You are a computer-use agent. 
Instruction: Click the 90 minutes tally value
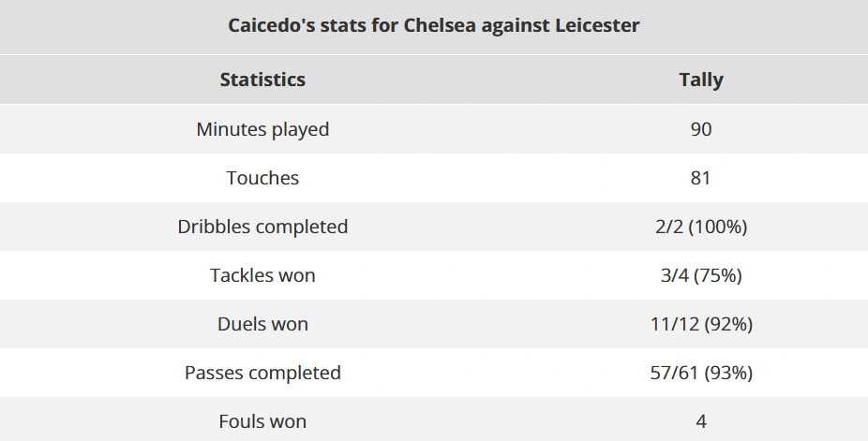click(701, 129)
